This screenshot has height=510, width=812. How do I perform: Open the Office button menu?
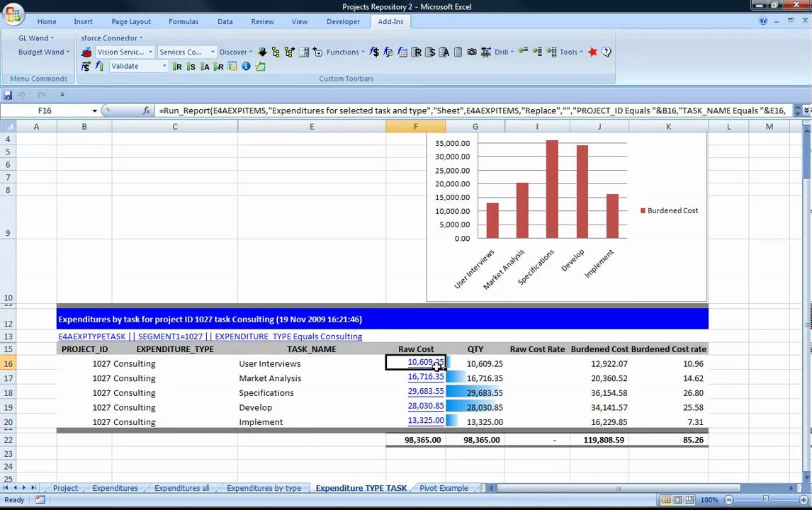pyautogui.click(x=13, y=14)
